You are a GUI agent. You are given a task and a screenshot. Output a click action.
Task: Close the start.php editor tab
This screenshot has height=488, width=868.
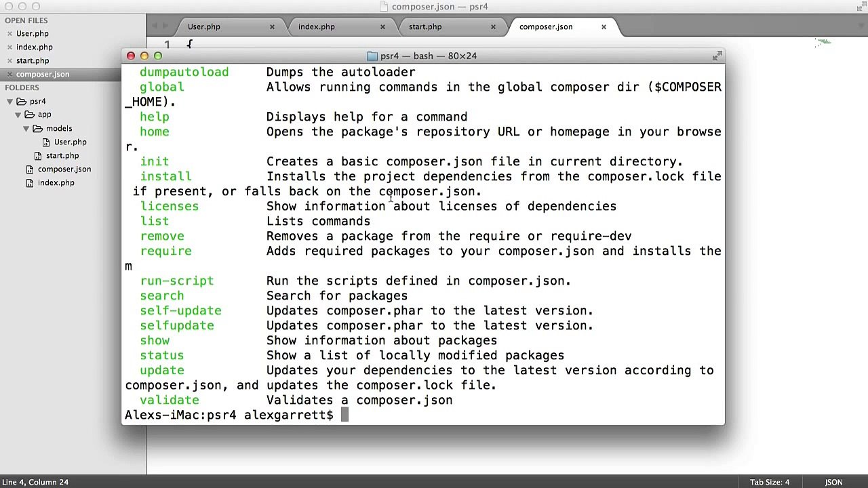[493, 26]
